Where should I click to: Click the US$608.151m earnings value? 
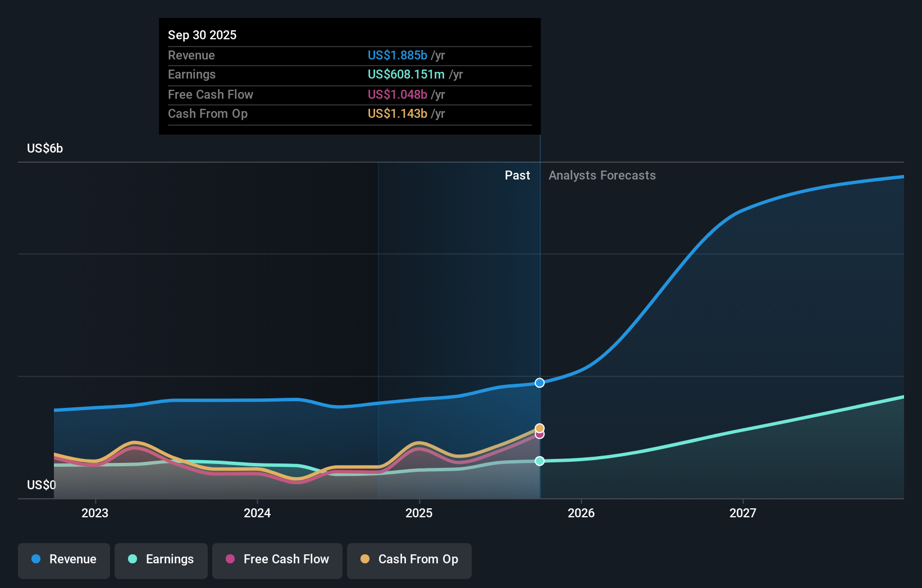click(x=406, y=75)
